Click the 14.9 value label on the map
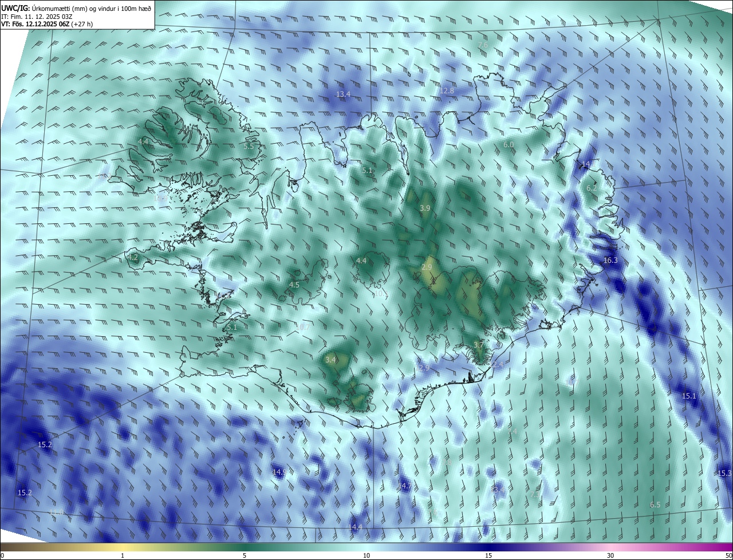Viewport: 733px width, 560px height. coord(279,472)
